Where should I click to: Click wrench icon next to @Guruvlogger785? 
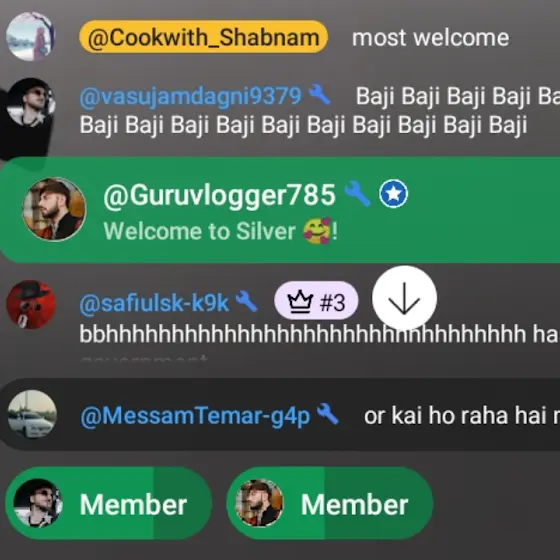click(357, 193)
